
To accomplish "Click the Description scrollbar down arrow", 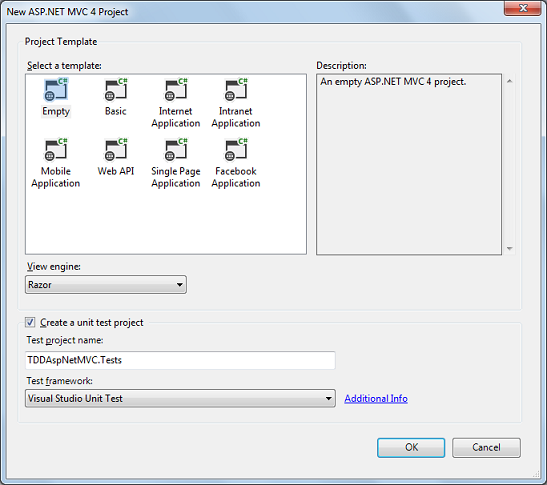I will (509, 248).
